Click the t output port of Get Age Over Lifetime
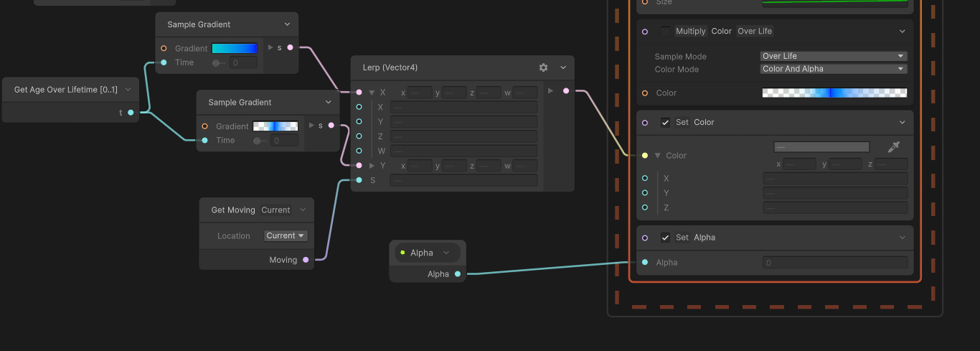This screenshot has height=351, width=980. pyautogui.click(x=131, y=112)
